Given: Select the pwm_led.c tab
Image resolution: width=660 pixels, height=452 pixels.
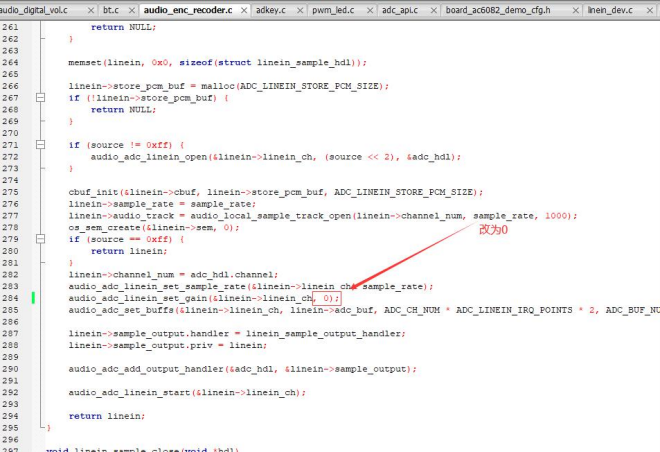Looking at the screenshot, I should [333, 10].
